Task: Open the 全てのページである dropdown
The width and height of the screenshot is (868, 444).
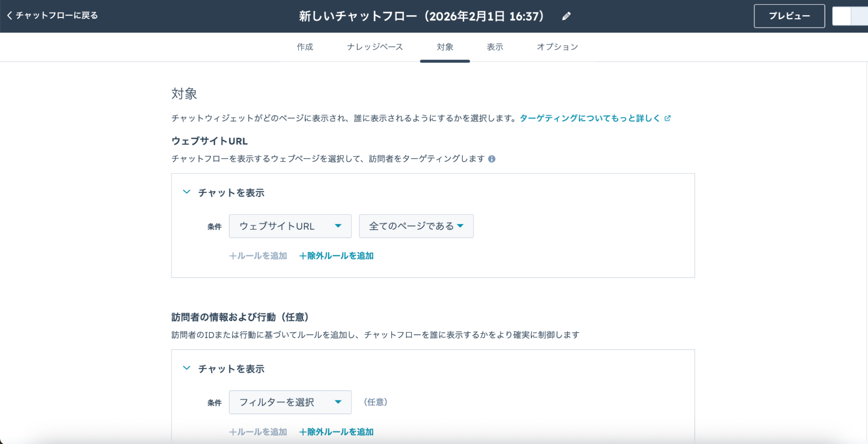Action: (x=416, y=226)
